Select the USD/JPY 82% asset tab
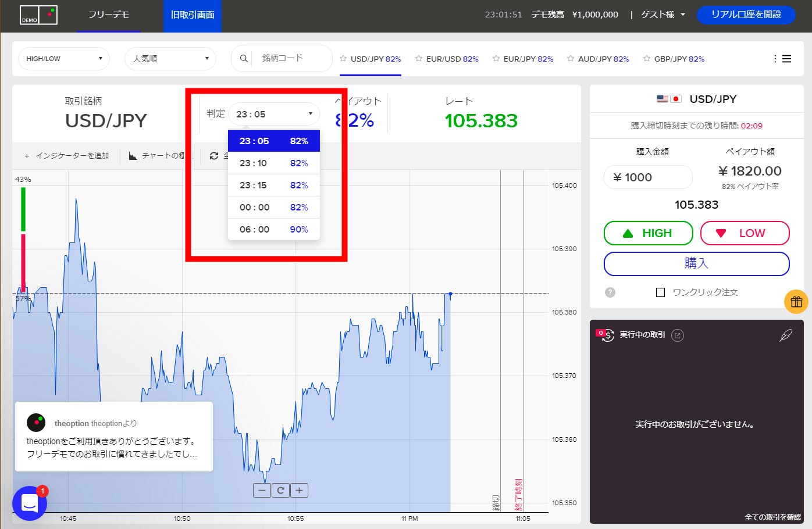Viewport: 812px width, 529px height. (x=376, y=59)
